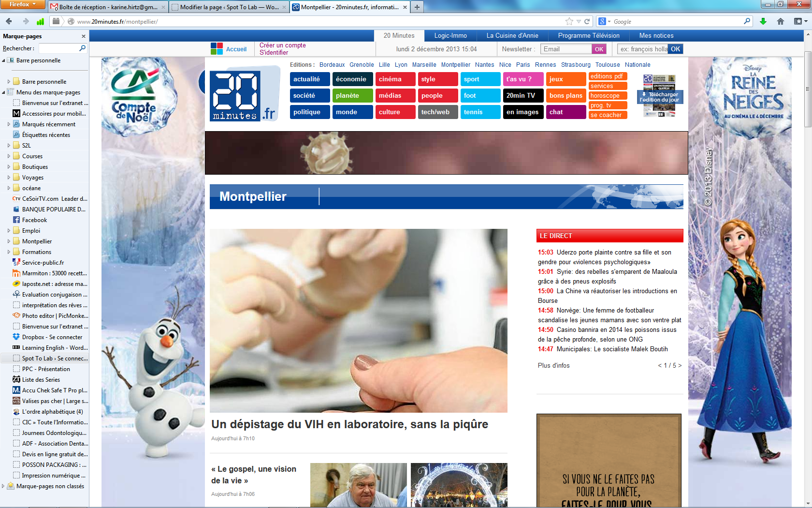Collapse Menu des marque-pages folder
The height and width of the screenshot is (508, 812).
click(x=4, y=92)
